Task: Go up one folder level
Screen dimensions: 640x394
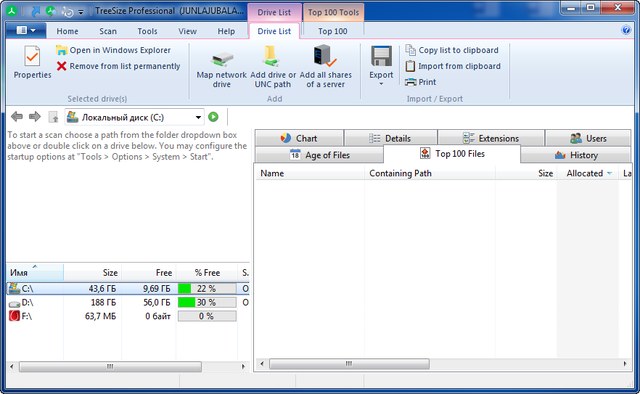Action: 53,117
